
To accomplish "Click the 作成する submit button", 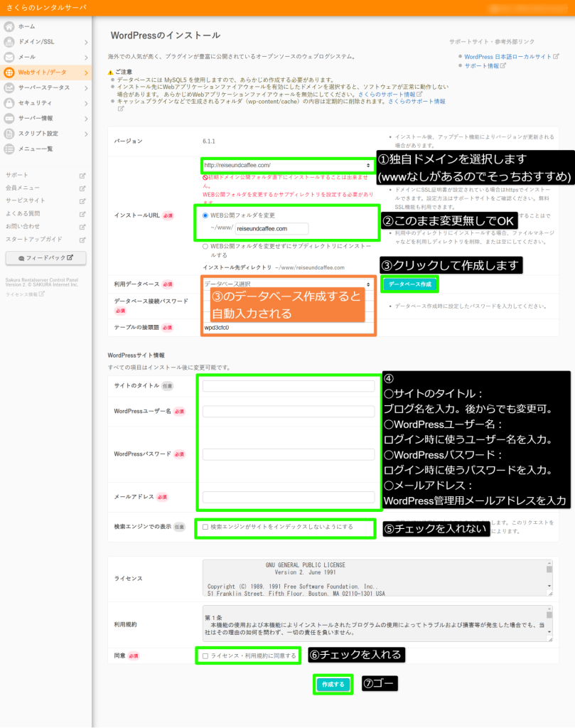I will [x=333, y=685].
